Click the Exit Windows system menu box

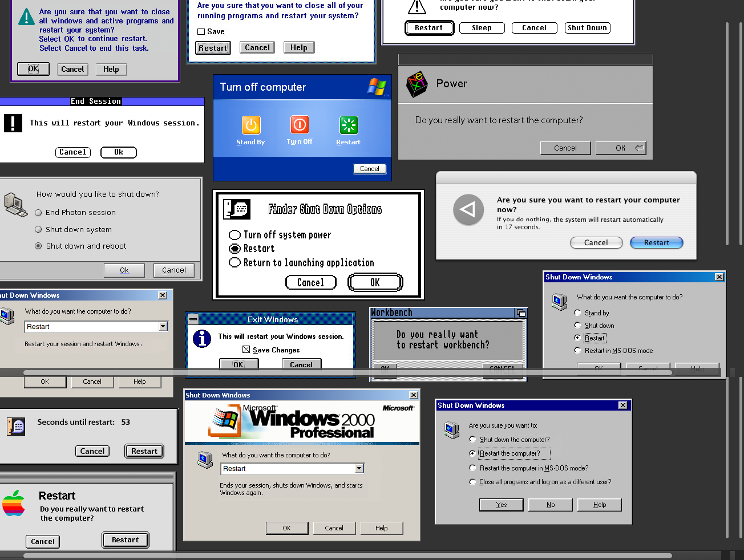(x=193, y=319)
